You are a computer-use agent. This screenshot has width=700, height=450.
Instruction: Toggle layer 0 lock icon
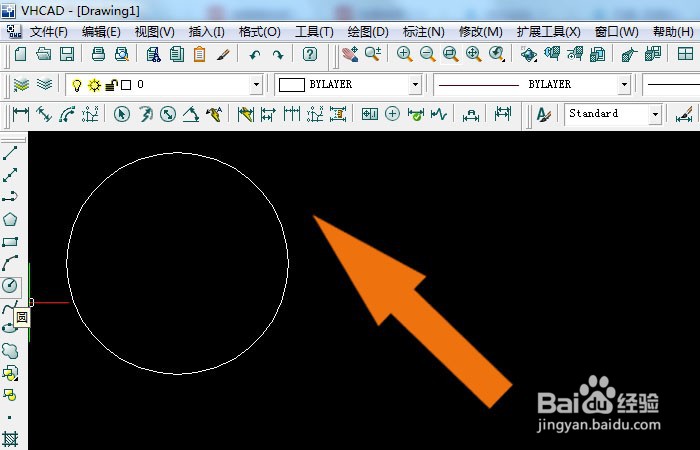112,85
